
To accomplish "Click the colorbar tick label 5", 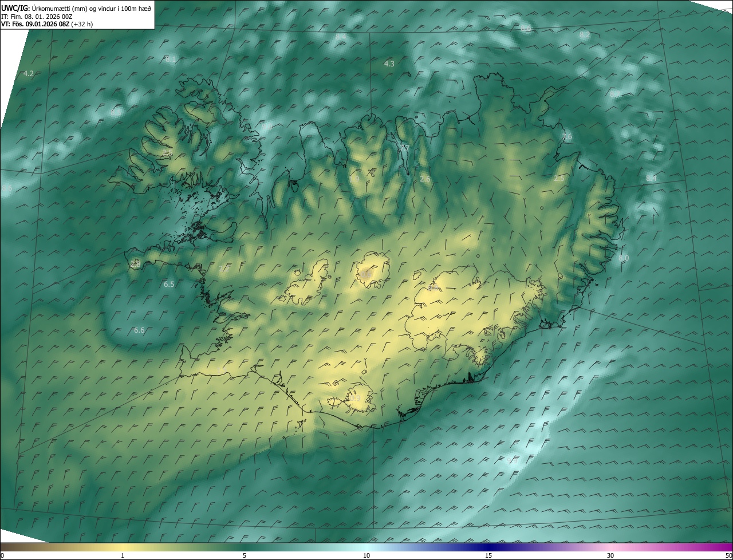I will [245, 555].
